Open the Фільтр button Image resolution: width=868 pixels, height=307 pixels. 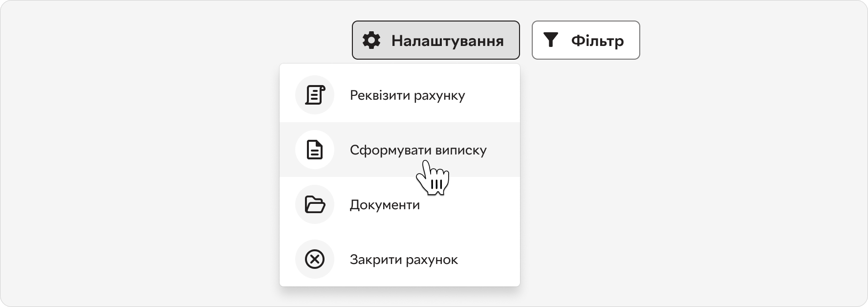pos(586,40)
